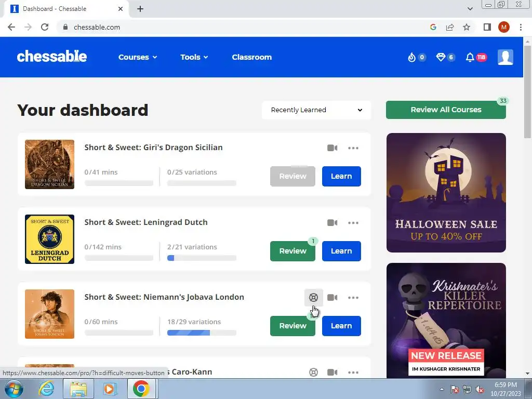Open the Recently Learned sort dropdown
The image size is (532, 399).
(316, 110)
